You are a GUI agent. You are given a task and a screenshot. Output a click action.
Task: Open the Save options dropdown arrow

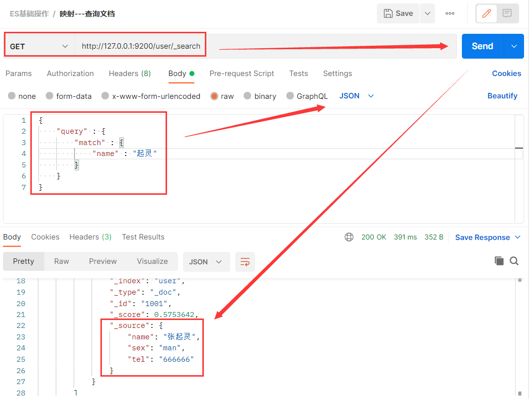coord(428,13)
